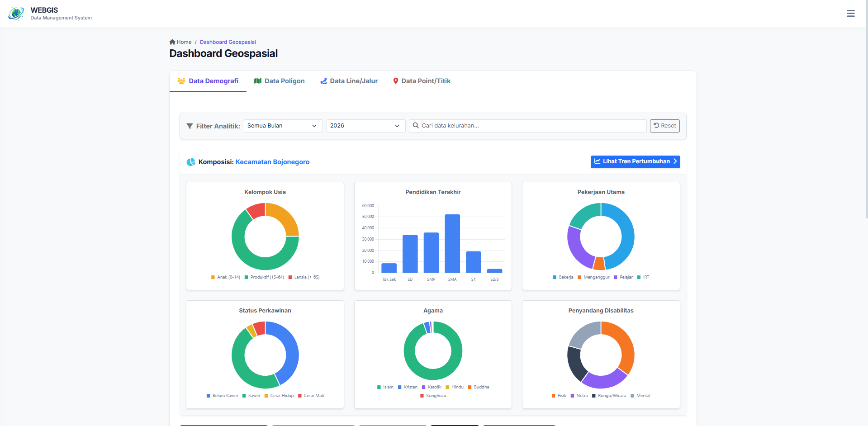Click the filter funnel icon
The image size is (868, 426).
click(190, 126)
